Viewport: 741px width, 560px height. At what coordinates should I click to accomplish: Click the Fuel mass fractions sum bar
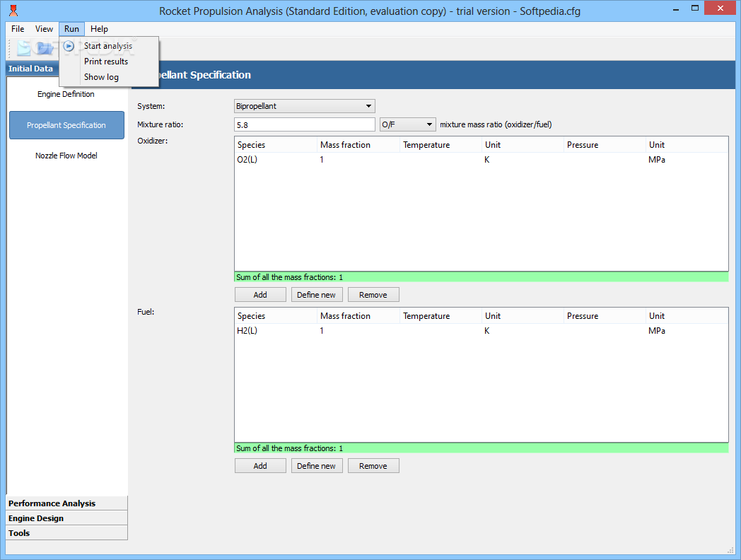[x=481, y=448]
